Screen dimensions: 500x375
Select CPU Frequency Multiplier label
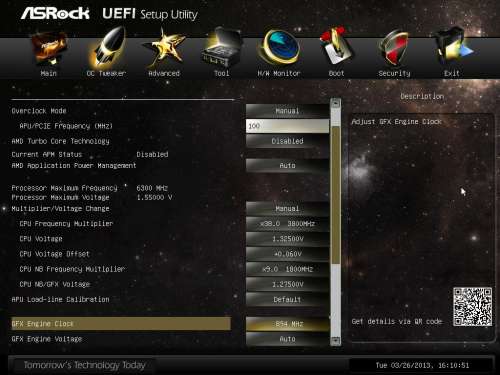click(66, 224)
